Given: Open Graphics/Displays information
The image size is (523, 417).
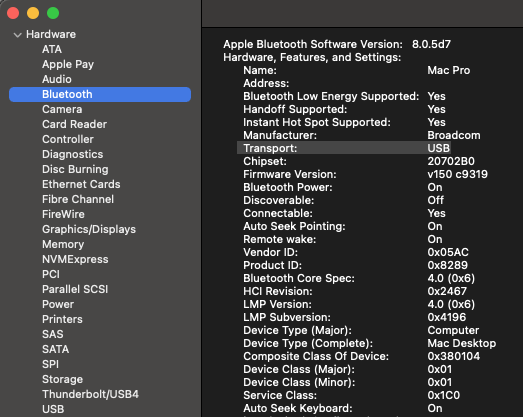Looking at the screenshot, I should [89, 230].
